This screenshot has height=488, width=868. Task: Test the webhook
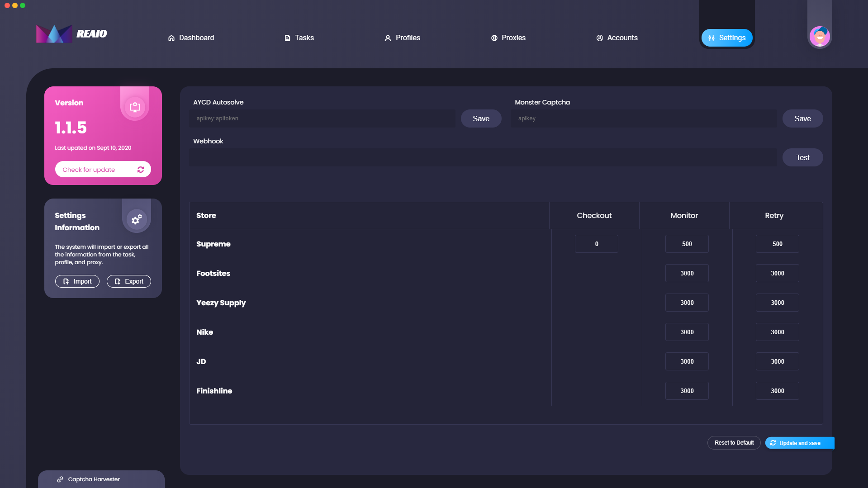802,157
